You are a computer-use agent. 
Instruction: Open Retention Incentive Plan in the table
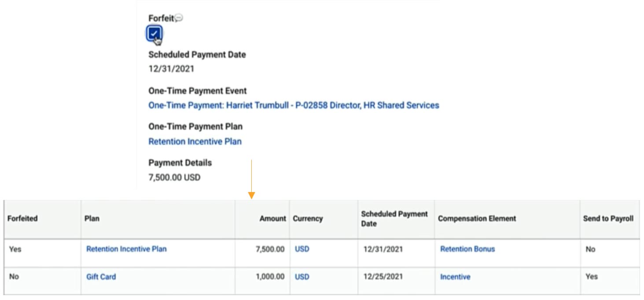click(126, 249)
